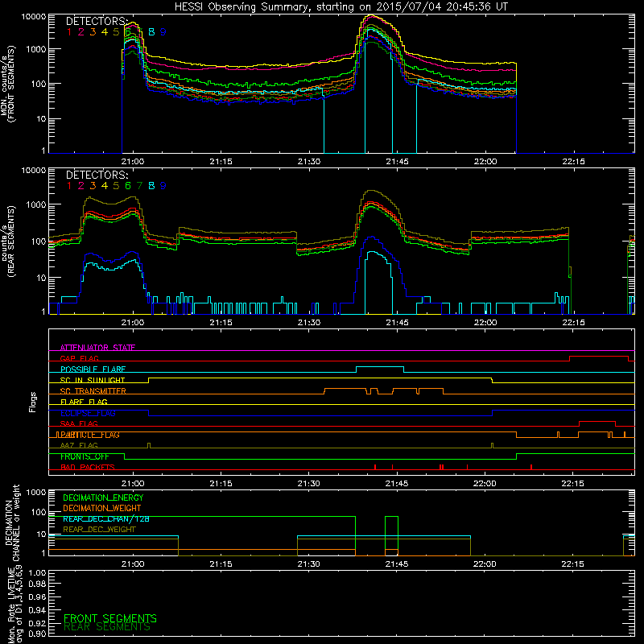Click 10000 y-tick of the front segments plot
Image resolution: width=644 pixels, height=644 pixels.
(x=34, y=16)
